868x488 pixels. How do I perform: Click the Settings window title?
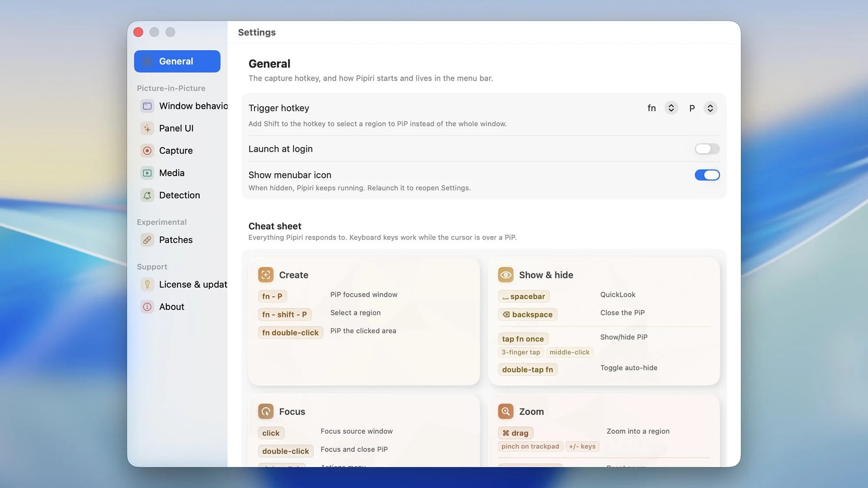coord(257,32)
